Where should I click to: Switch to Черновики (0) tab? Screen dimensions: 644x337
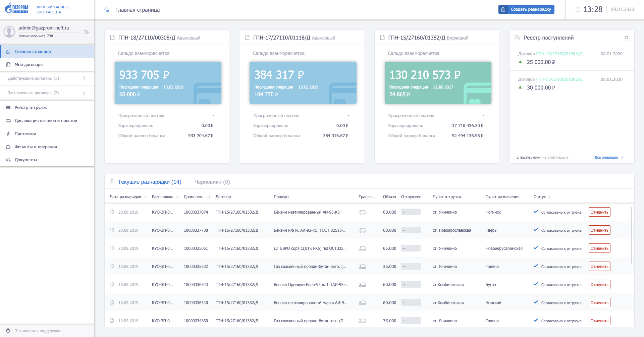212,182
